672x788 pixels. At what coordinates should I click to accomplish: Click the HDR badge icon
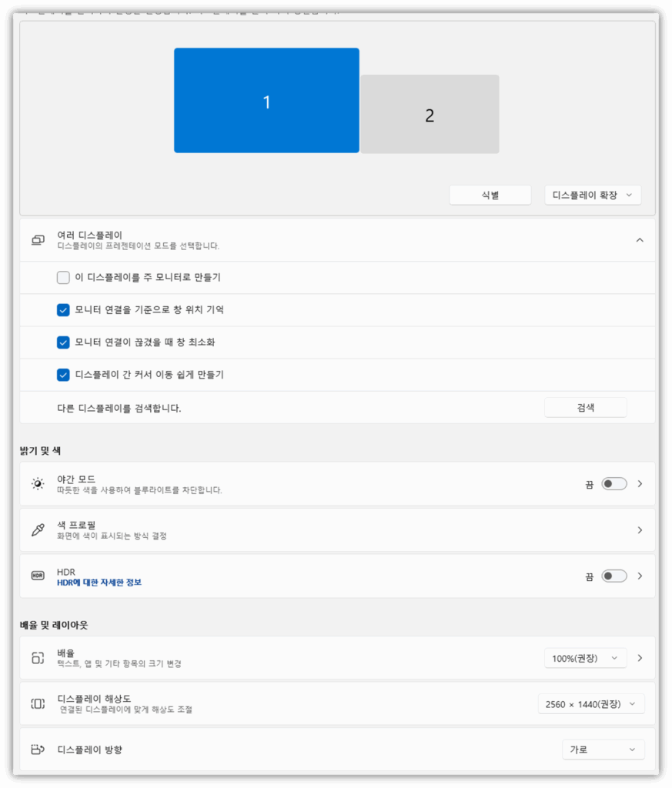(x=37, y=575)
